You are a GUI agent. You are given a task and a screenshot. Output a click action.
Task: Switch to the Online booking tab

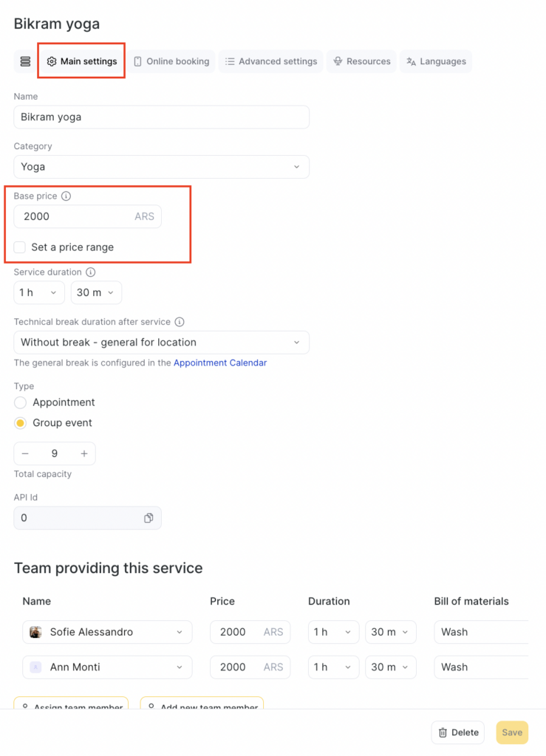(171, 61)
